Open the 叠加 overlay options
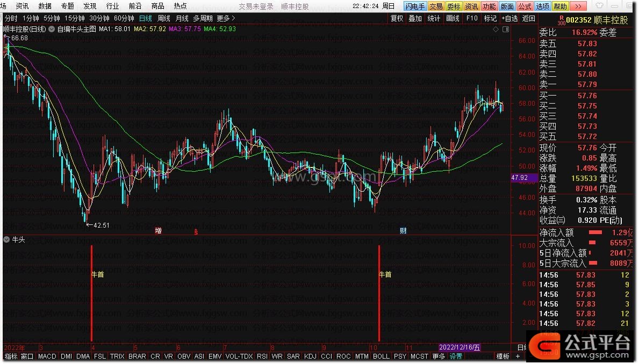639x364 pixels. tap(415, 18)
